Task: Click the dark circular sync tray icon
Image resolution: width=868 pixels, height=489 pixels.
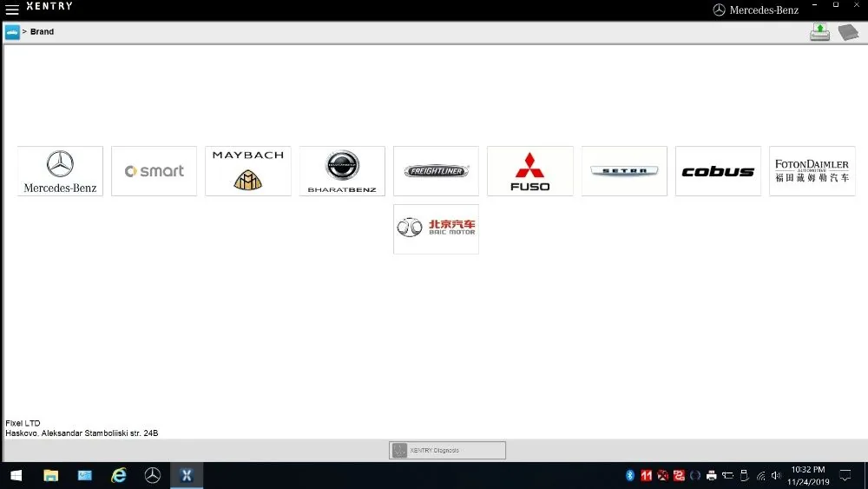Action: click(x=694, y=475)
